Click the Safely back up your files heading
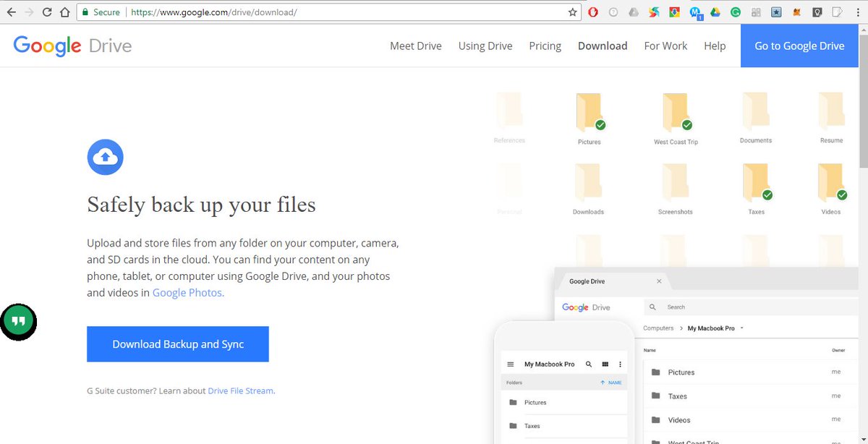The image size is (868, 444). coord(201,205)
